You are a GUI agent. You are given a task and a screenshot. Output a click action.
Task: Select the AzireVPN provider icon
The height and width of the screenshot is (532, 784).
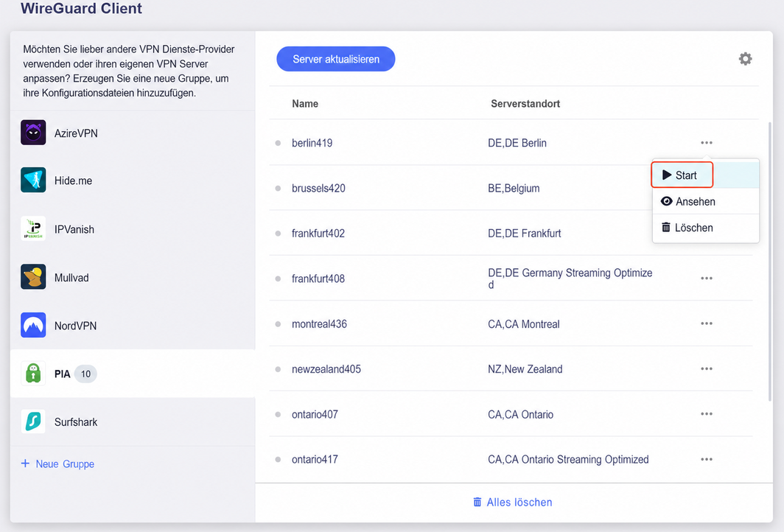33,133
